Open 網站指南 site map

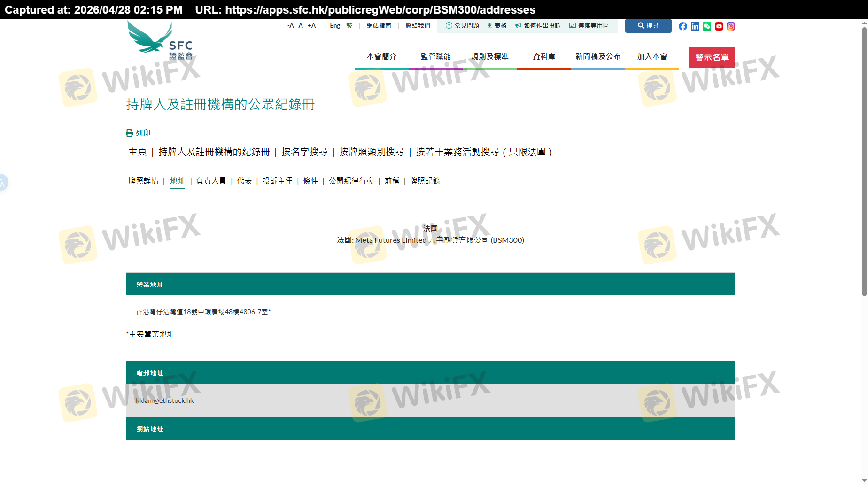tap(379, 26)
